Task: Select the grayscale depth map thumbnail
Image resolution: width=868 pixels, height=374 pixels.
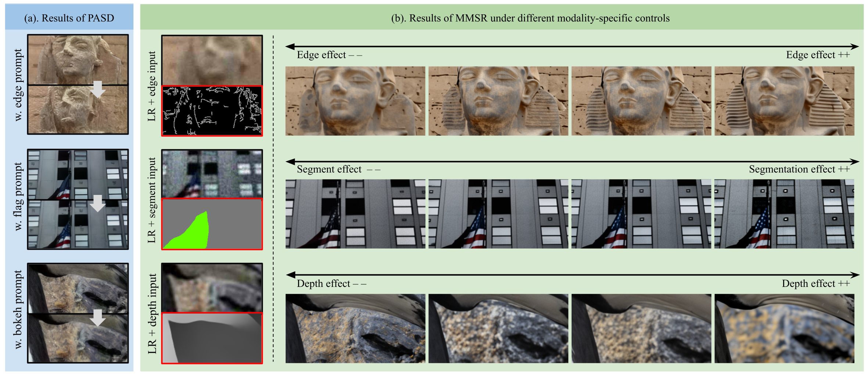Action: click(x=212, y=338)
